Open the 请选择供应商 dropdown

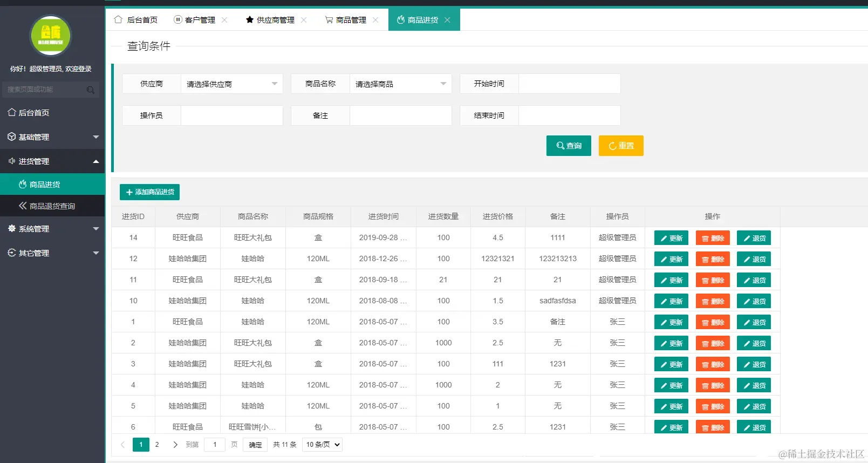tap(232, 84)
